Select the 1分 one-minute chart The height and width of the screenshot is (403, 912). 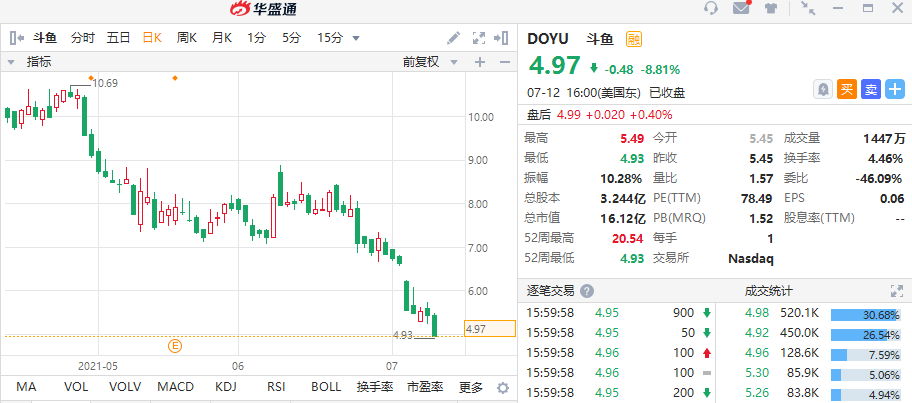click(256, 38)
